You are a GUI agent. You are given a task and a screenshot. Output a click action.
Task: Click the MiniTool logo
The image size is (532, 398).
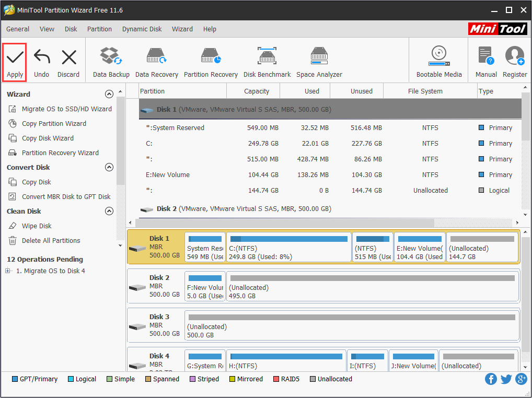point(498,29)
